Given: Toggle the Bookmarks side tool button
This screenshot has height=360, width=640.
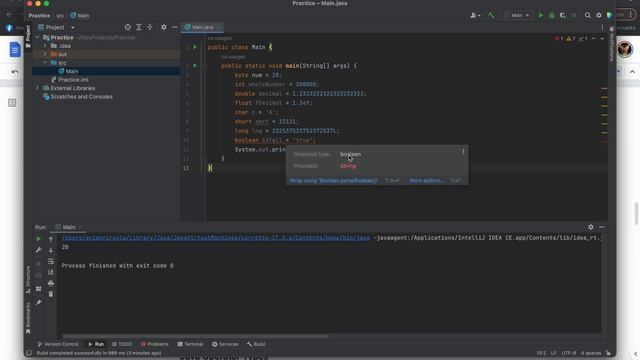Looking at the screenshot, I should pyautogui.click(x=28, y=318).
